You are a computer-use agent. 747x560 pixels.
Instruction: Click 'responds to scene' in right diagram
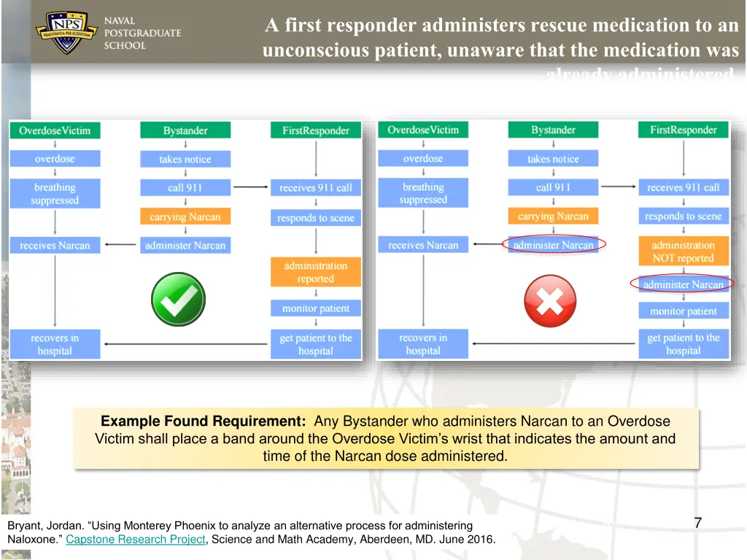[683, 216]
